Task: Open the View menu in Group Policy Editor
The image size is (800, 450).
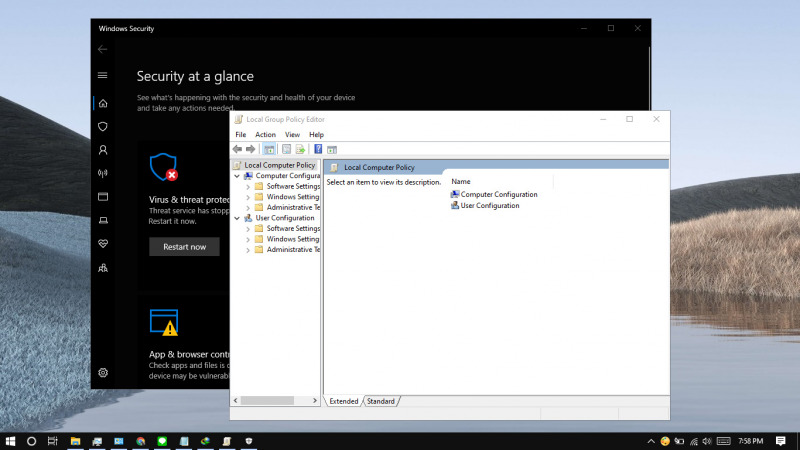Action: tap(292, 135)
